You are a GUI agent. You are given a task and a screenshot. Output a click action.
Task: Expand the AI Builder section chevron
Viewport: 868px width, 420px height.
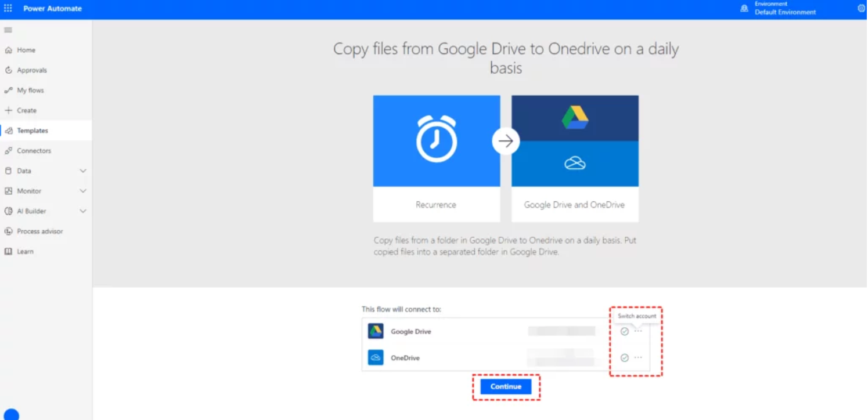[83, 211]
